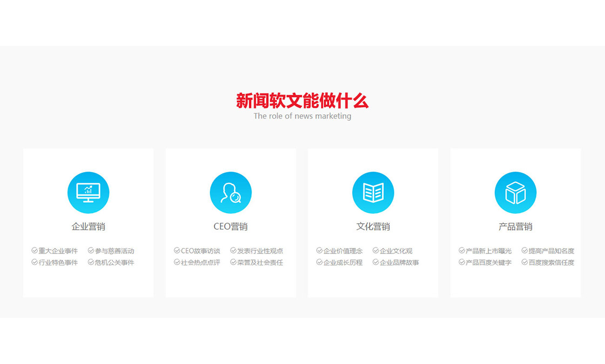Click the check icon beside 产品百度关键字

pos(461,262)
